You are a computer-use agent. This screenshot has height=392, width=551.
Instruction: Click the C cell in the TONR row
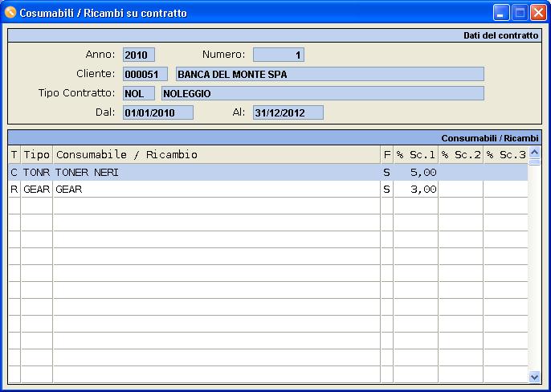[14, 172]
